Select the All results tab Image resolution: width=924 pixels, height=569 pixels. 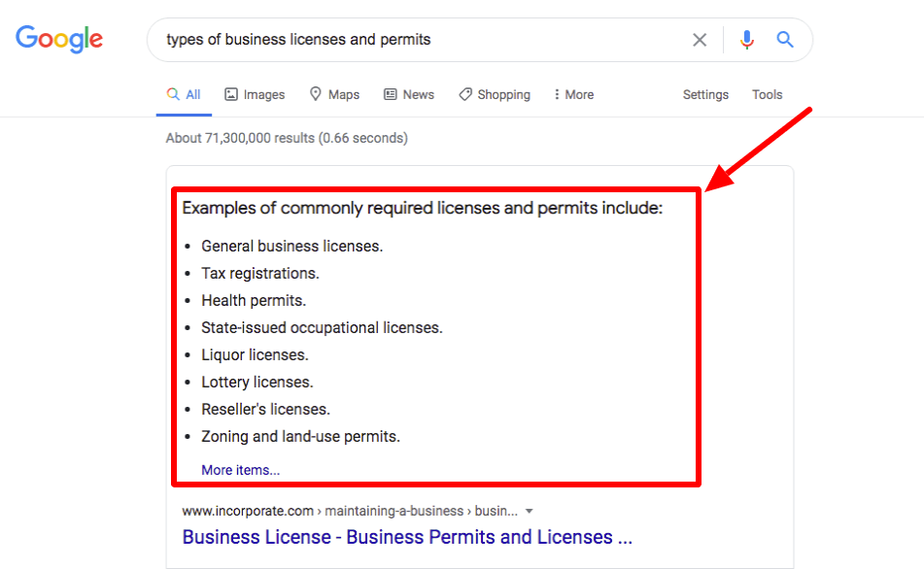184,94
